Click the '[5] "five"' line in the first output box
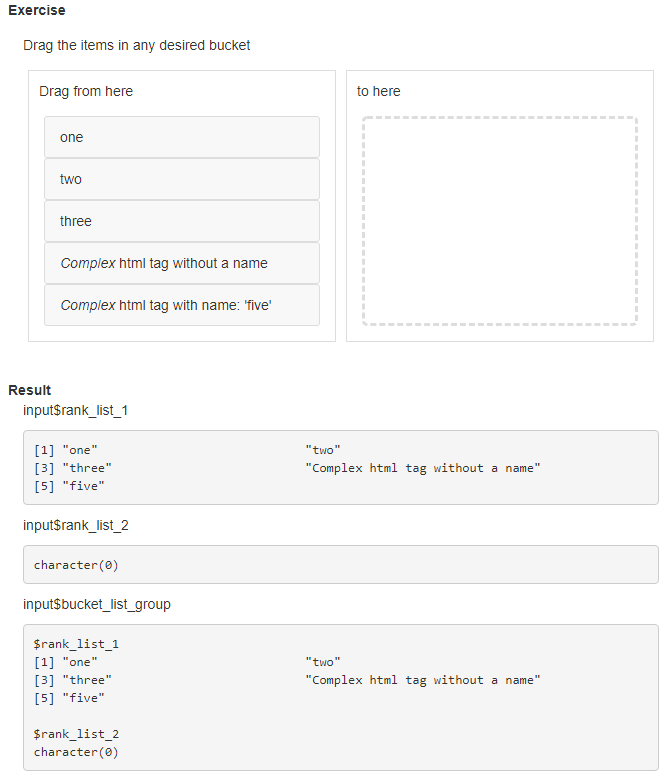The image size is (665, 778). pyautogui.click(x=70, y=486)
